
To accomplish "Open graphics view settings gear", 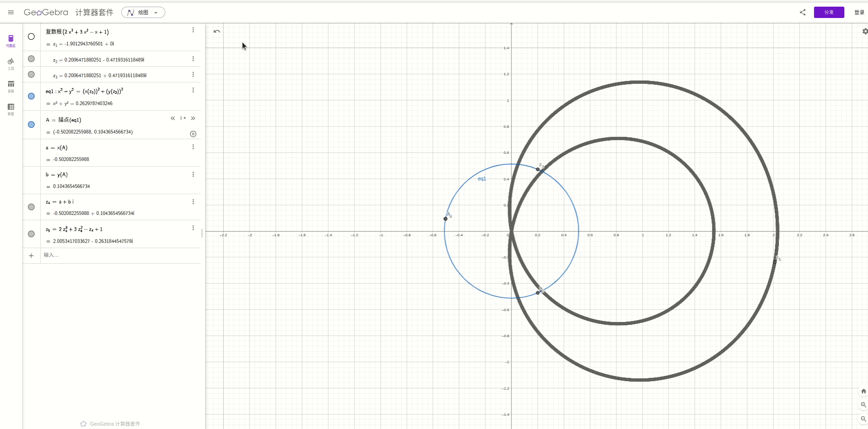I will [865, 31].
